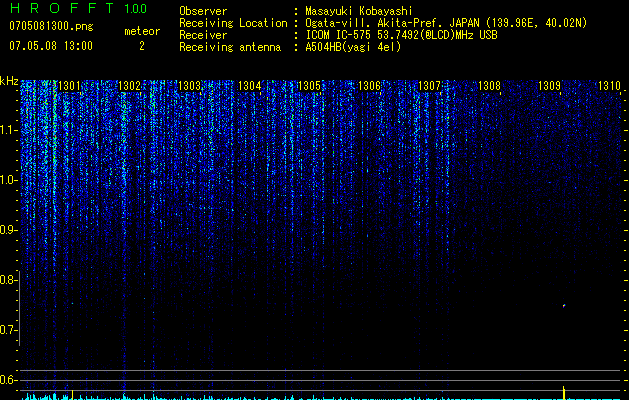Click observer name Masayuki Kobayashi
Viewport: 629px width, 400px height.
point(359,11)
